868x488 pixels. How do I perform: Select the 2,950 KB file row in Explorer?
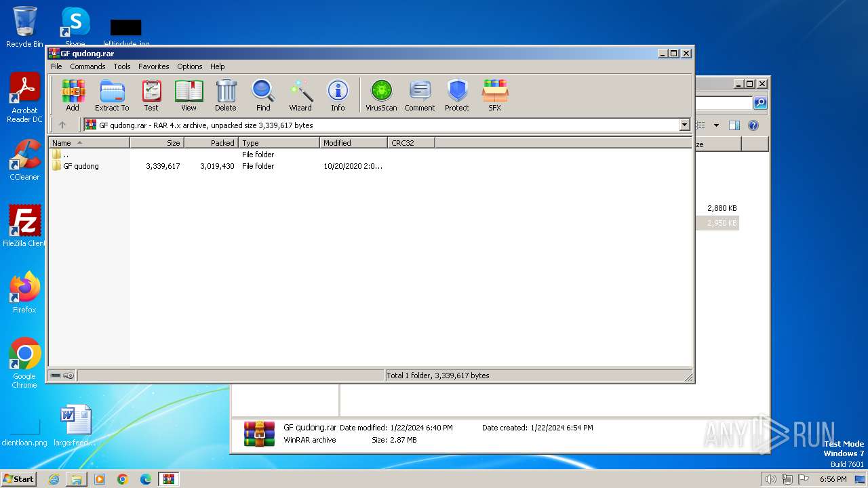pos(717,223)
